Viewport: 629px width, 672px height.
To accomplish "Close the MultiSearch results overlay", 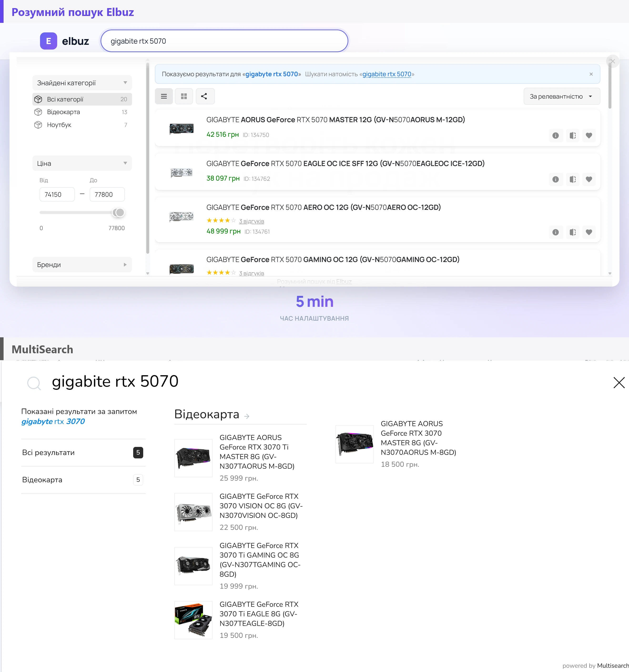I will [619, 383].
